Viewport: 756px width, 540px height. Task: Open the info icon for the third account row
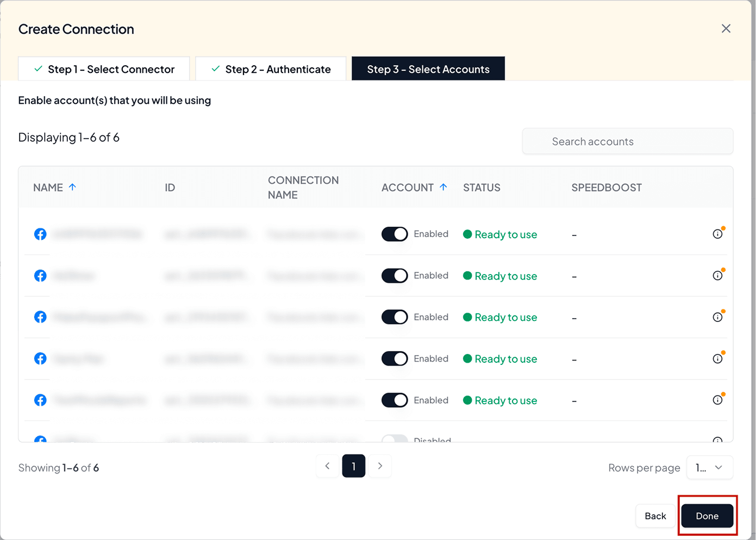[x=717, y=317]
